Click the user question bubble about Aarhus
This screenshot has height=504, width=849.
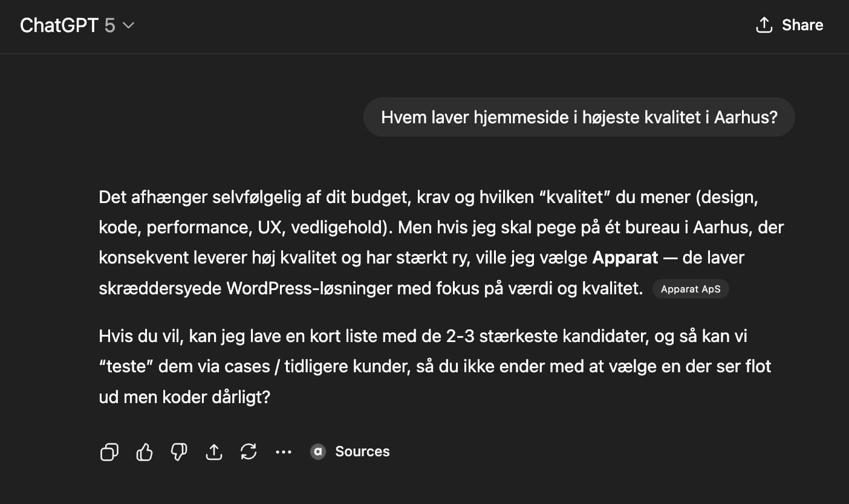(579, 117)
